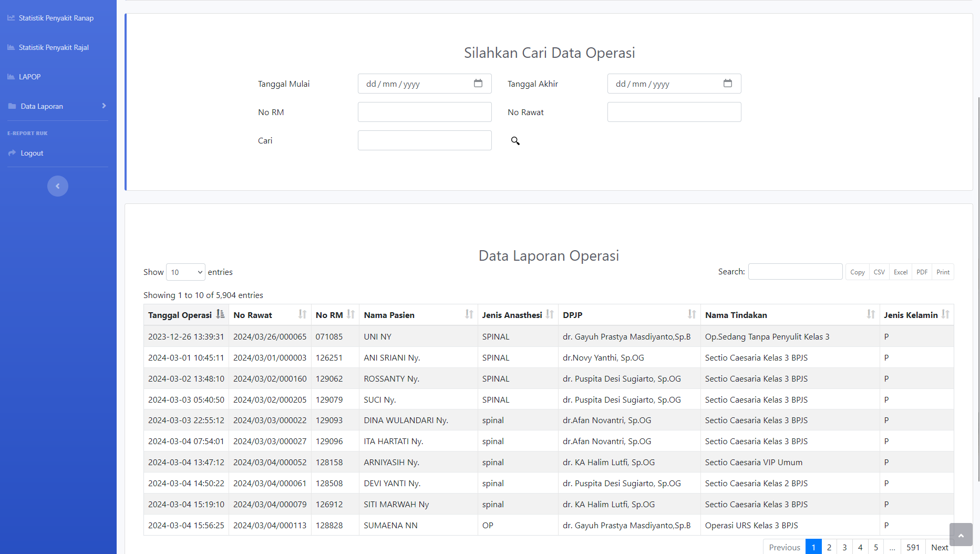Screen dimensions: 980x554
Task: Open the Tanggal Mulai calendar picker icon
Action: (x=478, y=84)
